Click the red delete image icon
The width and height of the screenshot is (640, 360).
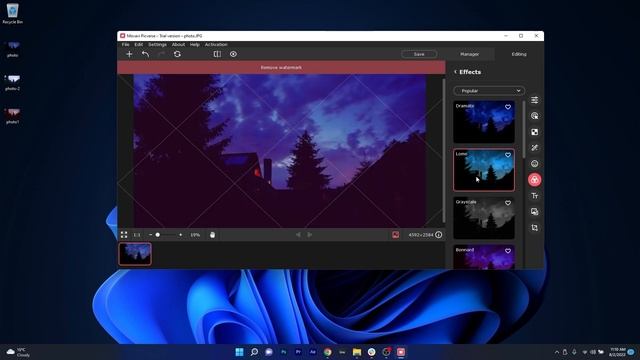(x=396, y=235)
